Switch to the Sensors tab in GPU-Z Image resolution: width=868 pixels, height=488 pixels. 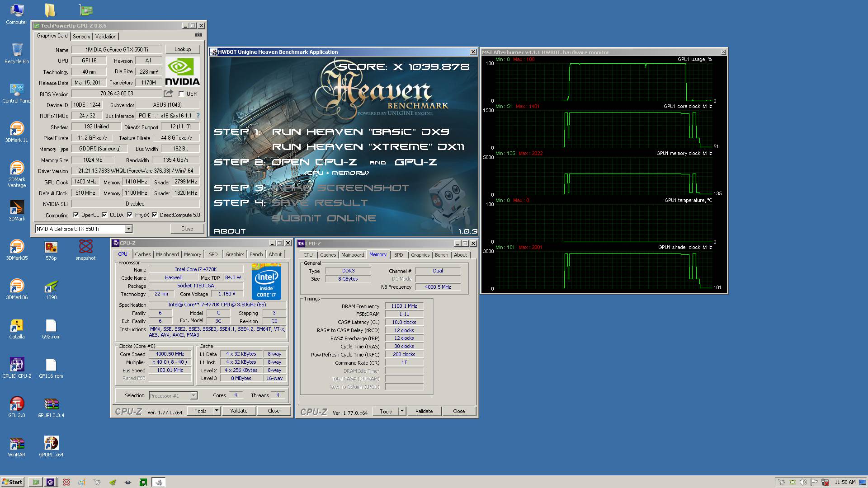[x=81, y=37]
